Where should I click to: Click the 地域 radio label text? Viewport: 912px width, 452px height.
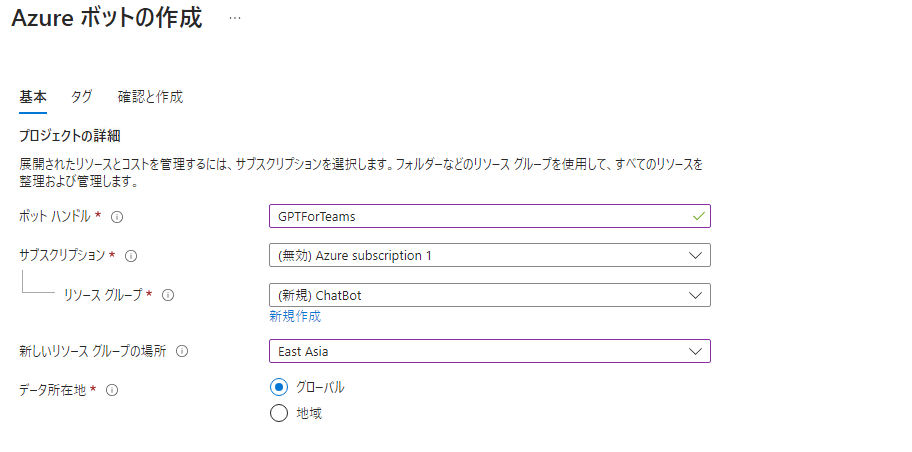click(308, 413)
